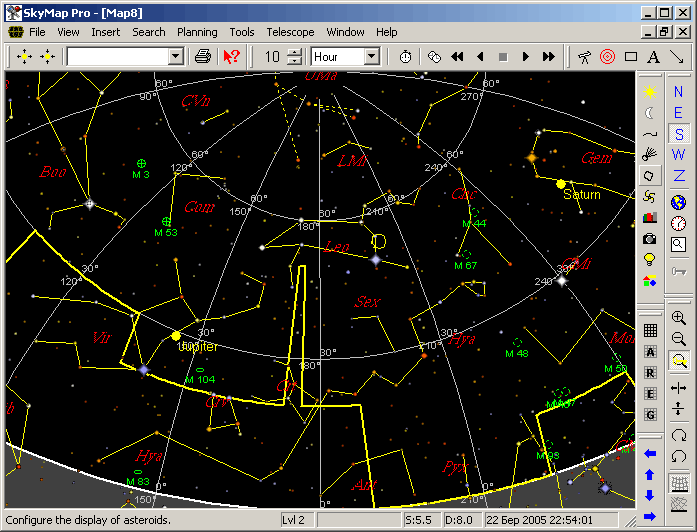The width and height of the screenshot is (697, 532).
Task: Click the disabled crossed grid icon
Action: coord(678,504)
